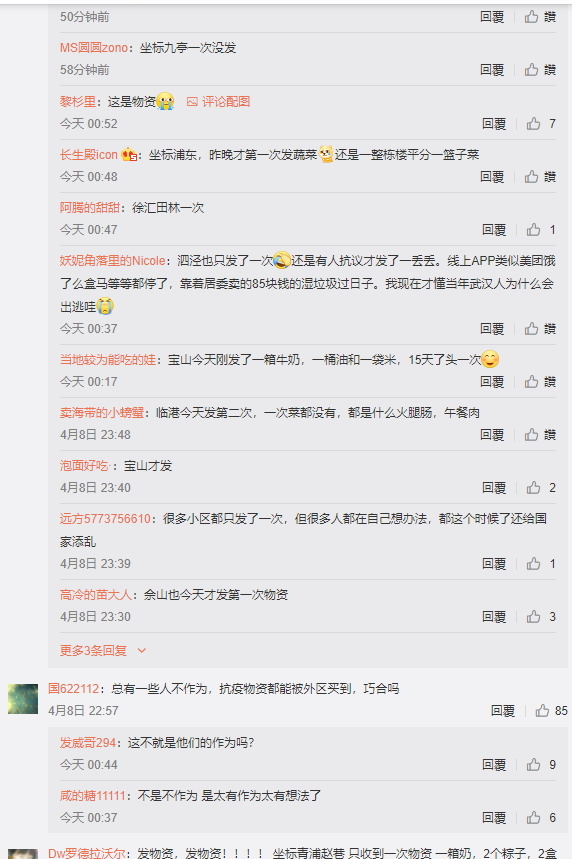Reply to 远方5773756610's comment
The width and height of the screenshot is (572, 859).
[494, 564]
